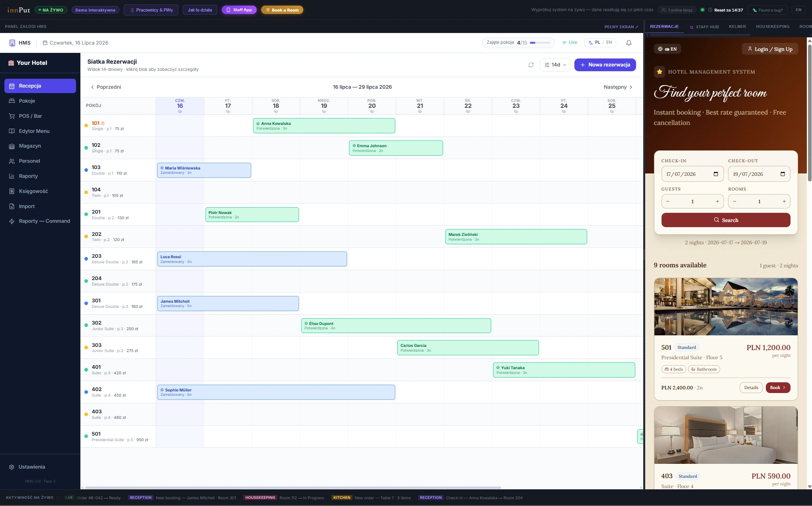Click check-out date calendar icon
Image resolution: width=812 pixels, height=506 pixels.
click(x=783, y=174)
